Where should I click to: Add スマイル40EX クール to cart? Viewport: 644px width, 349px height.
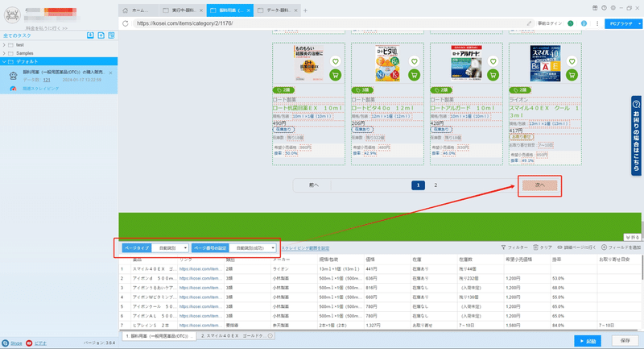pos(572,75)
